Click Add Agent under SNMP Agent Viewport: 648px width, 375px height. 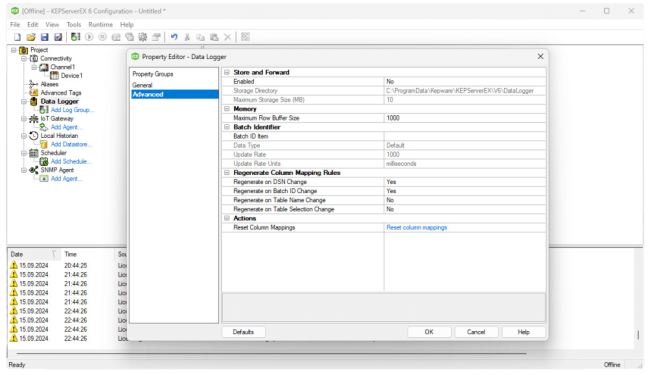pos(67,179)
